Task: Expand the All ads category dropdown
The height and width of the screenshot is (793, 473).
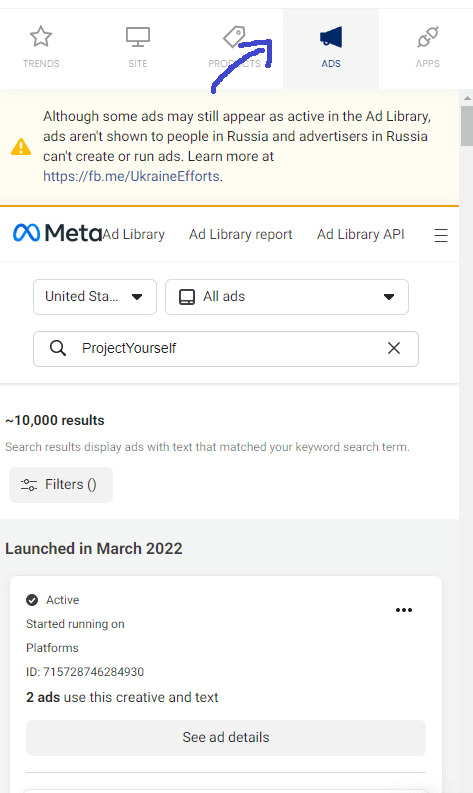Action: [x=287, y=297]
